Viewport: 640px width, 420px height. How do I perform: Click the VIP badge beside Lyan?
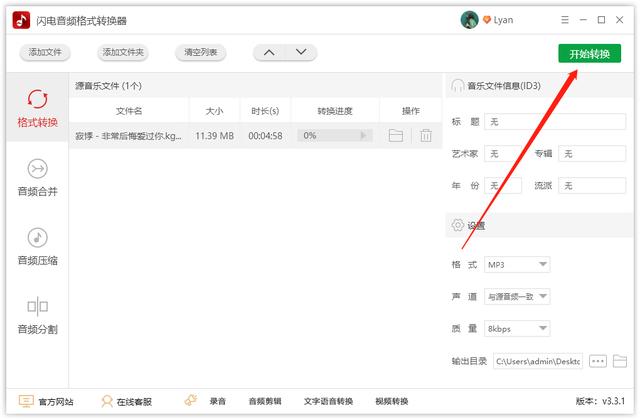pos(487,20)
